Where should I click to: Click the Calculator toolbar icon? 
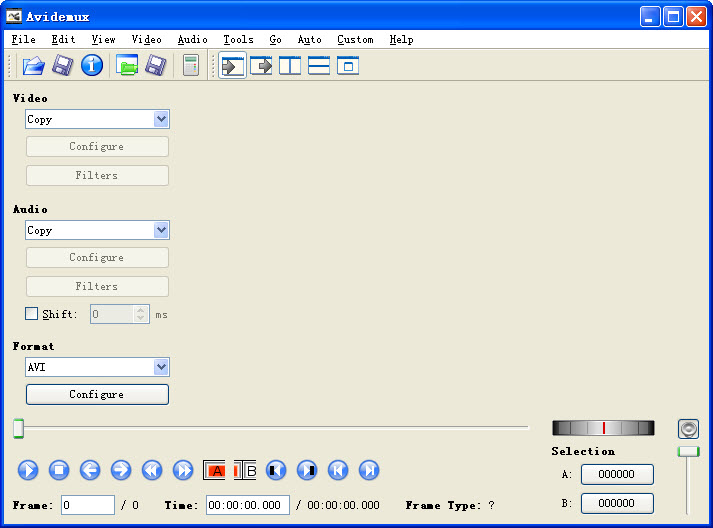190,66
